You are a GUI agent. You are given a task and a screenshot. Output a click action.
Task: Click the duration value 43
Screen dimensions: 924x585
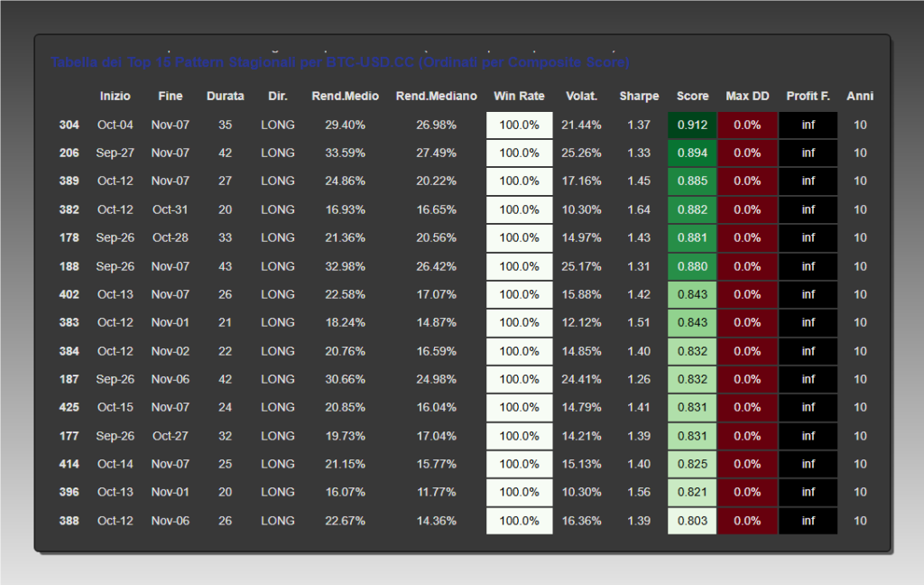(x=225, y=266)
